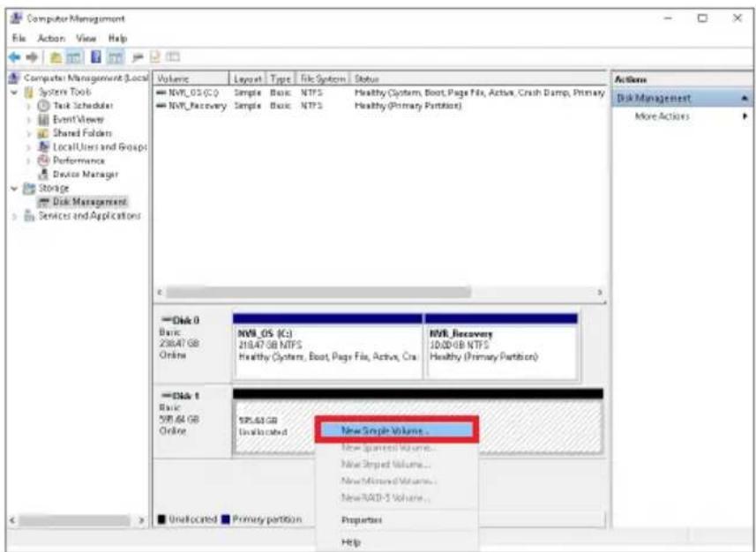
Task: Toggle the Show/Hide Action Pane toolbar icon
Action: click(115, 57)
